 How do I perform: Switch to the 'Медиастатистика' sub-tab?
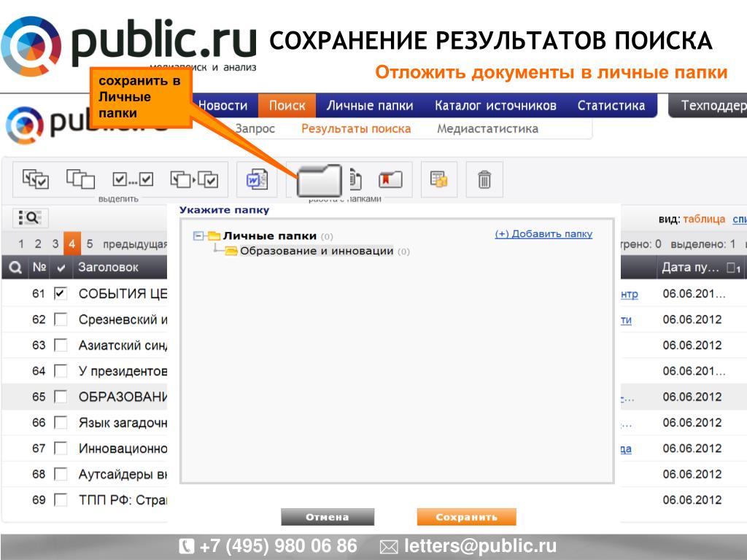click(x=487, y=128)
